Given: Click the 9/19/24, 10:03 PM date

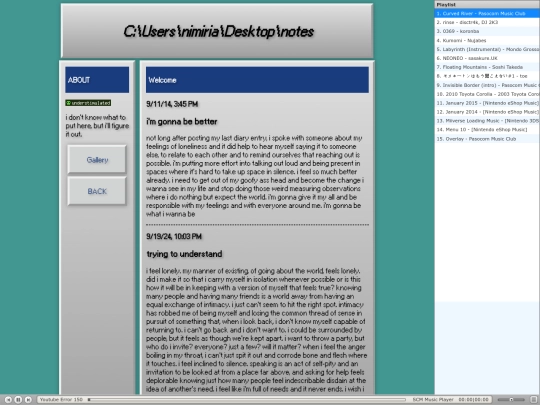Looking at the screenshot, I should [174, 236].
